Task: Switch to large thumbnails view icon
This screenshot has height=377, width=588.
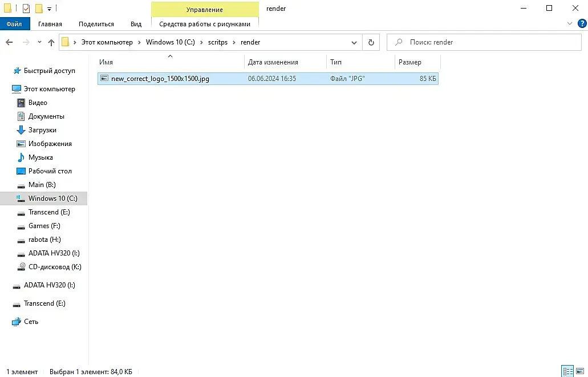Action: coord(580,371)
